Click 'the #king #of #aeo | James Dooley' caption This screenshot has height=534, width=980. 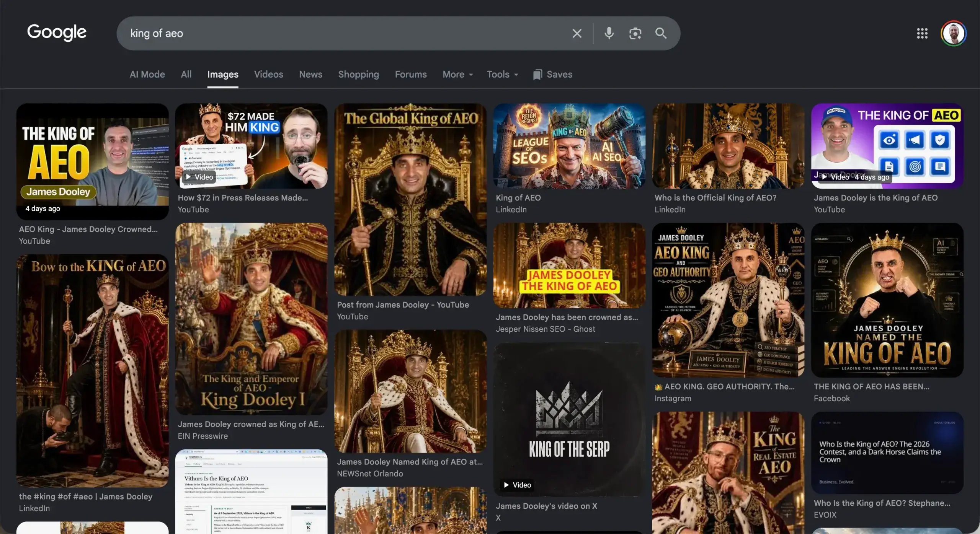[x=86, y=497]
